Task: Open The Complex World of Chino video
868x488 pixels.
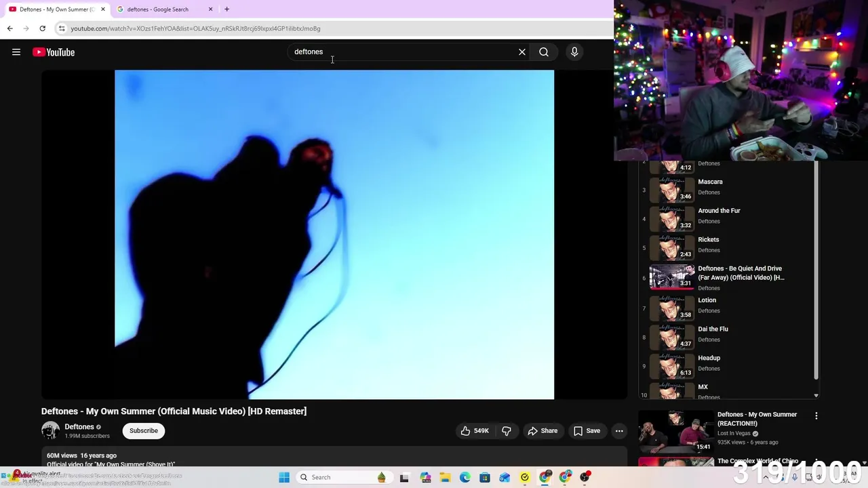Action: coord(758,462)
